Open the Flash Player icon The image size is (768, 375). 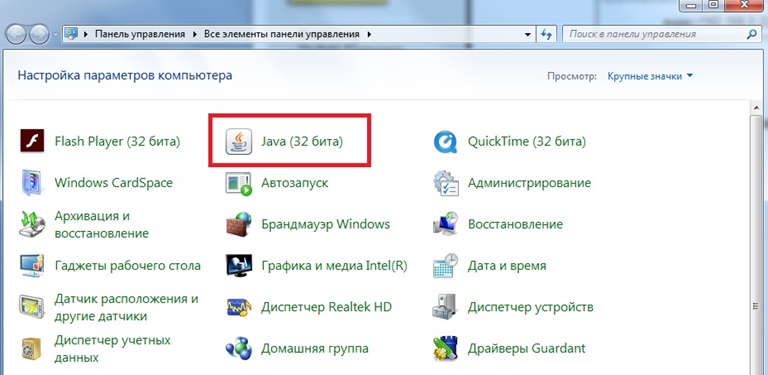pyautogui.click(x=32, y=141)
